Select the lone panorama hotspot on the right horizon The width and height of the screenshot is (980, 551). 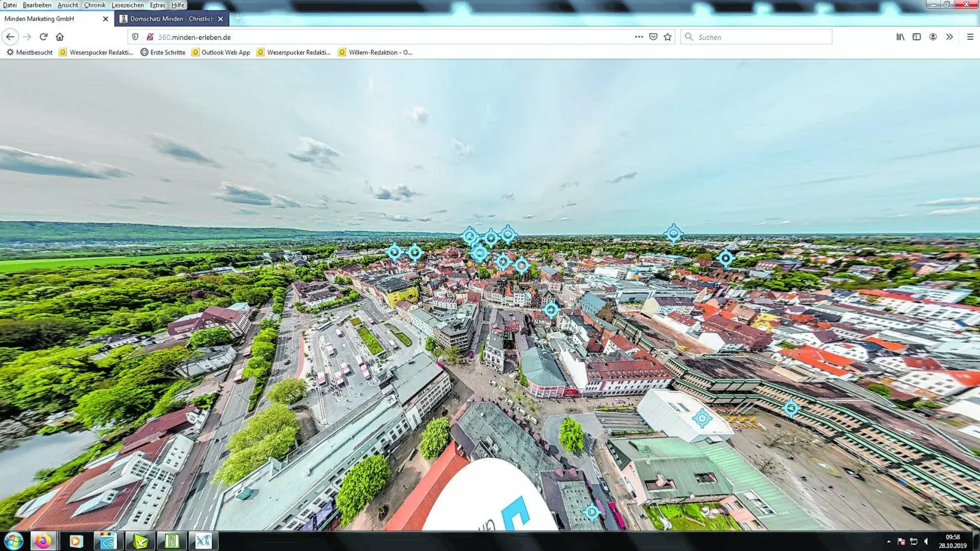click(674, 233)
